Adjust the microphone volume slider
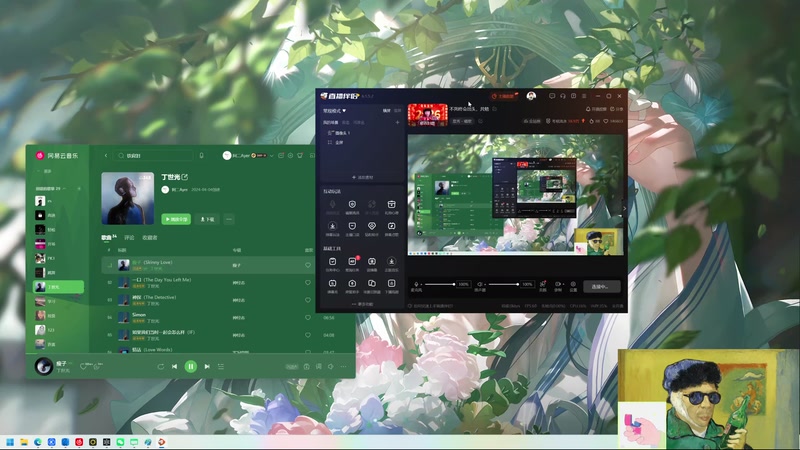This screenshot has width=800, height=450. [439, 284]
